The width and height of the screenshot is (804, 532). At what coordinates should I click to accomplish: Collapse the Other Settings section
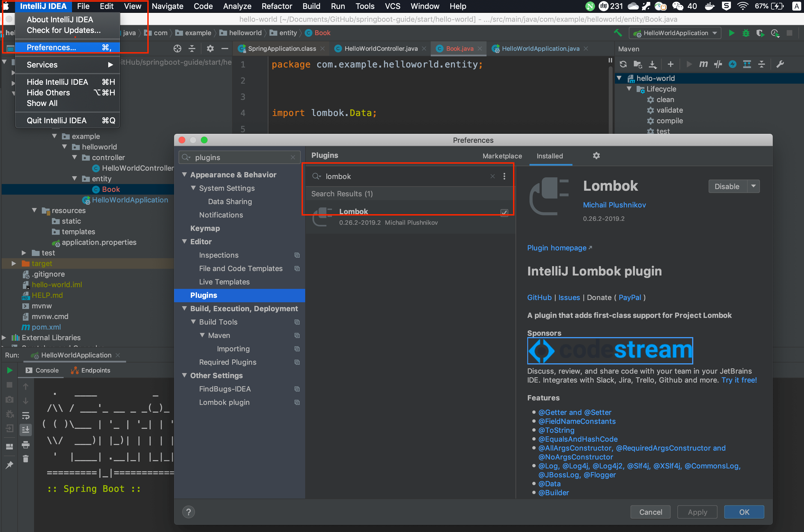point(184,375)
